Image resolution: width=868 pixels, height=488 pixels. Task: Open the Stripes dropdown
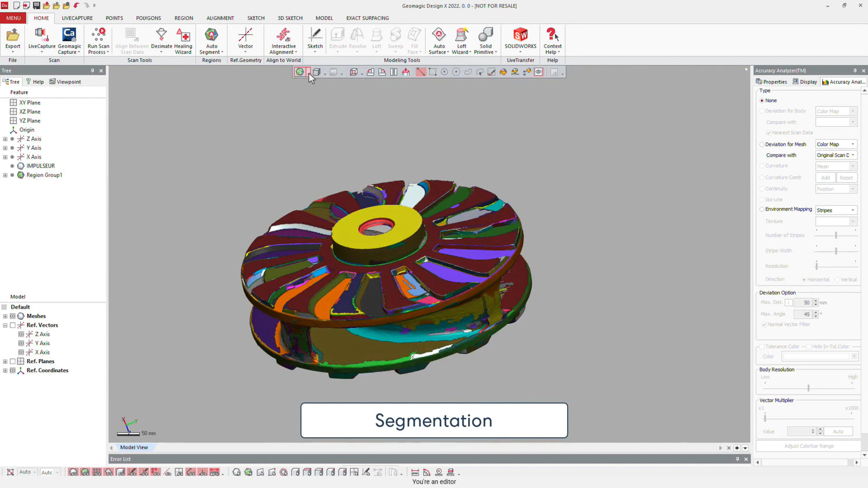pos(836,210)
